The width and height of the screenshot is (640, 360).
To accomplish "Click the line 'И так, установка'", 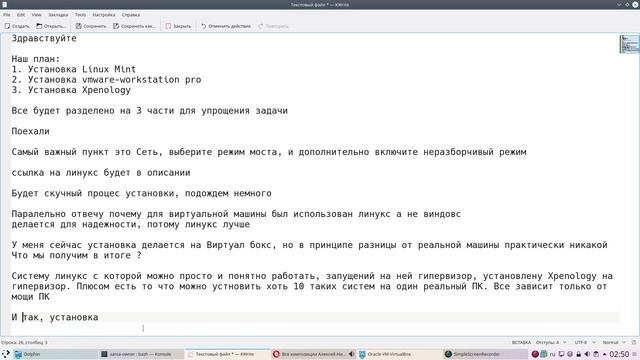I will [x=55, y=318].
